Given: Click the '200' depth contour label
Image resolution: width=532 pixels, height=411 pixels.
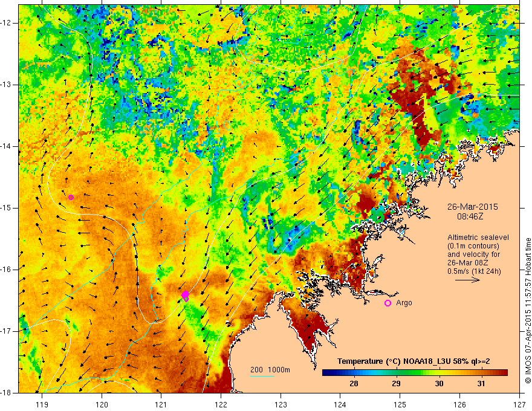Looking at the screenshot, I should pyautogui.click(x=256, y=370).
